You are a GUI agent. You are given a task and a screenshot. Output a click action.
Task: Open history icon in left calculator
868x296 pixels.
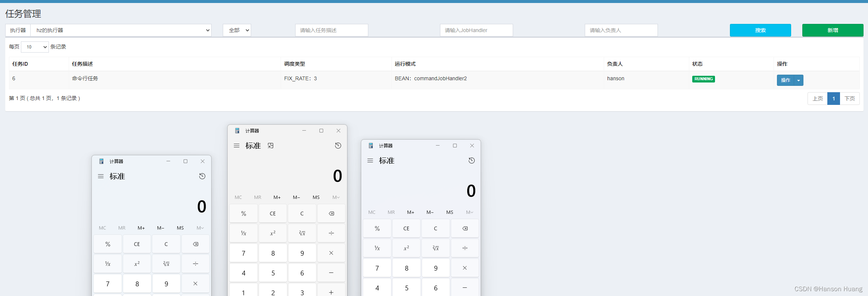[202, 176]
